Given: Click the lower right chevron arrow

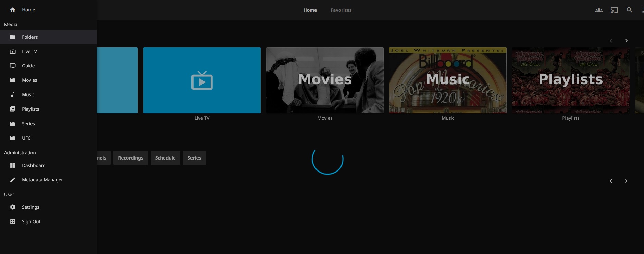Looking at the screenshot, I should tap(626, 181).
